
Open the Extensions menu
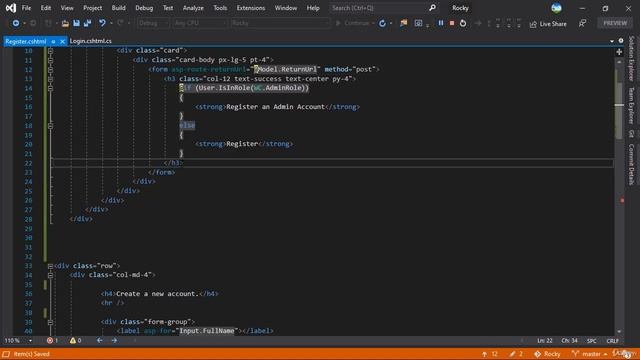pos(251,8)
